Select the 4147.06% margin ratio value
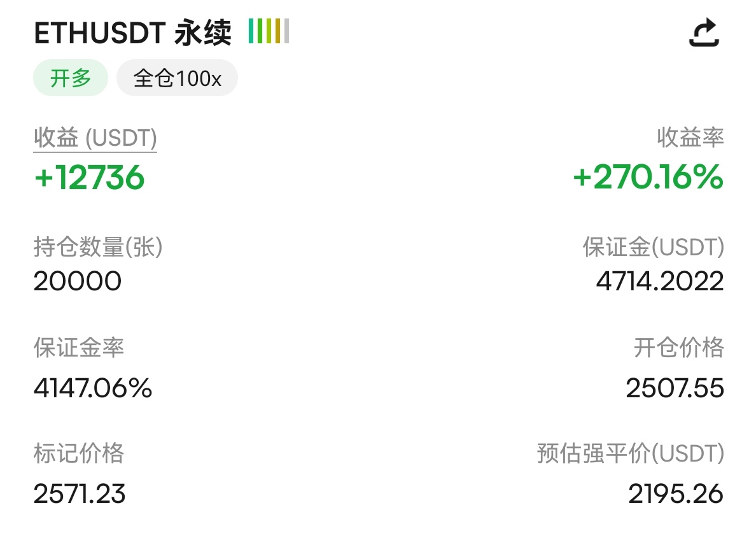 click(92, 388)
